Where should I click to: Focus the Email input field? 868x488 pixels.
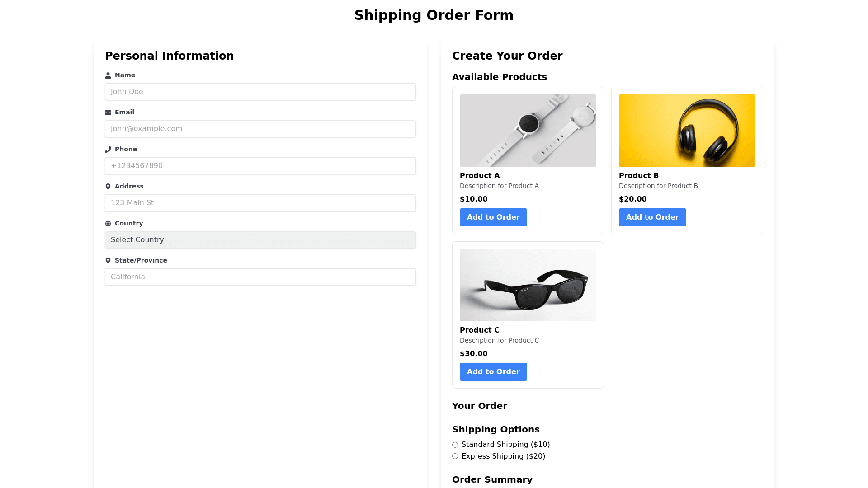[x=260, y=129]
